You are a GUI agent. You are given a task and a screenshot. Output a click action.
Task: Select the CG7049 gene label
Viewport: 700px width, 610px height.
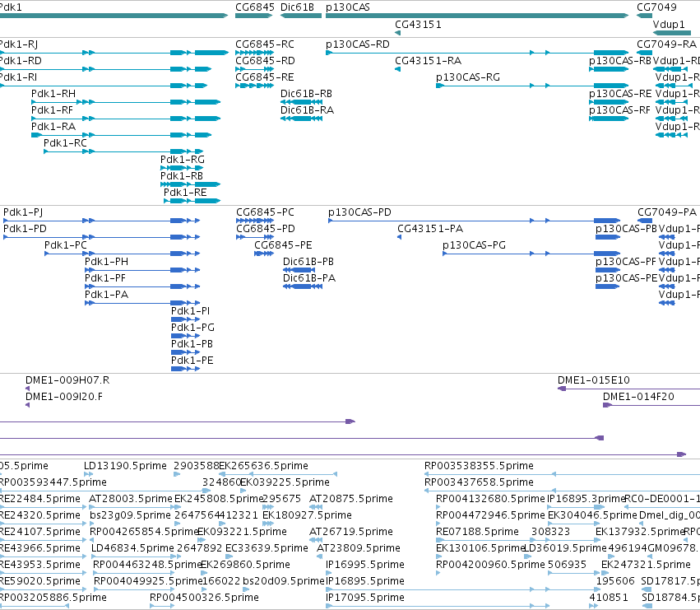[x=656, y=7]
